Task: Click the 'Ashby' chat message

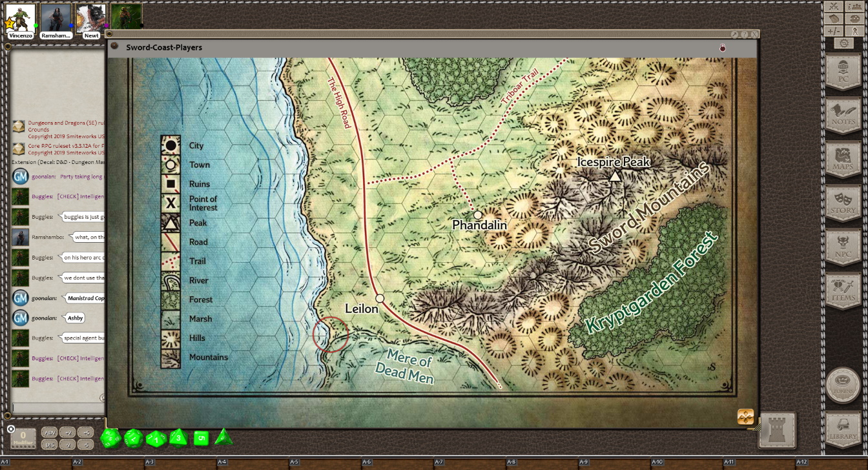Action: [x=75, y=318]
